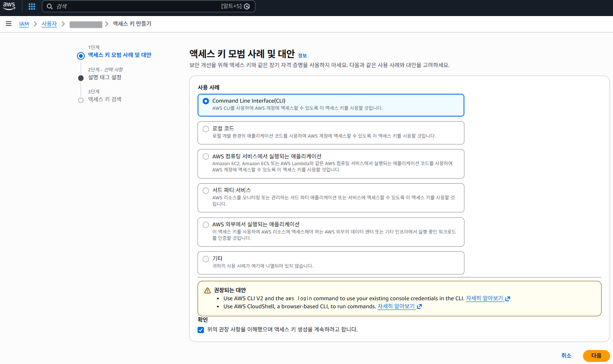
Task: Click the step 2 filled dot for 설명 태그 설정
Action: coord(81,78)
